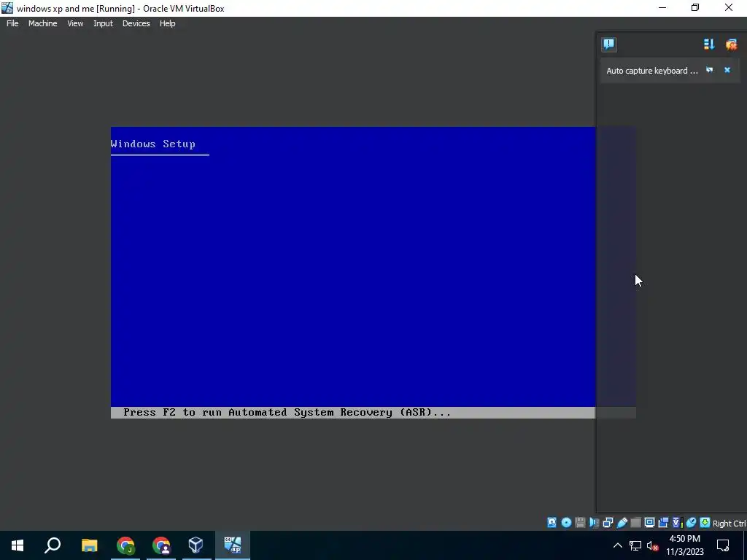Screen dimensions: 747x560
Task: Click the greyed shared folders status icon
Action: pos(635,522)
